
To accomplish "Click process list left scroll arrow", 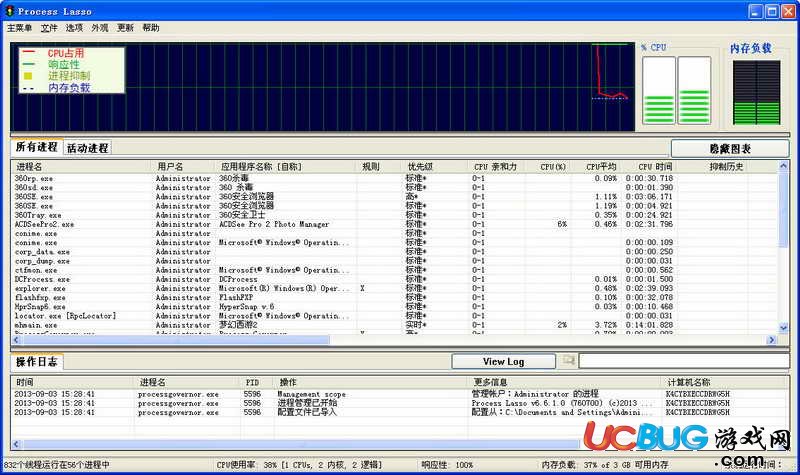I will (x=16, y=340).
